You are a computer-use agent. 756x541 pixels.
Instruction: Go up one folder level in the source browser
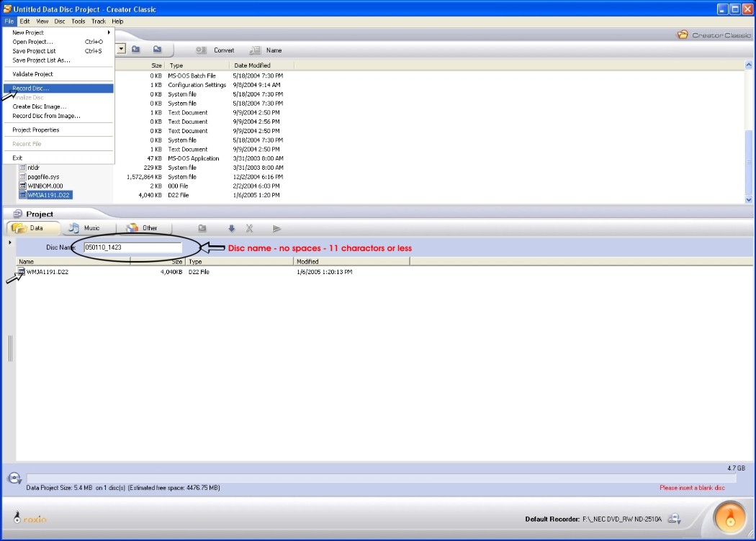136,49
